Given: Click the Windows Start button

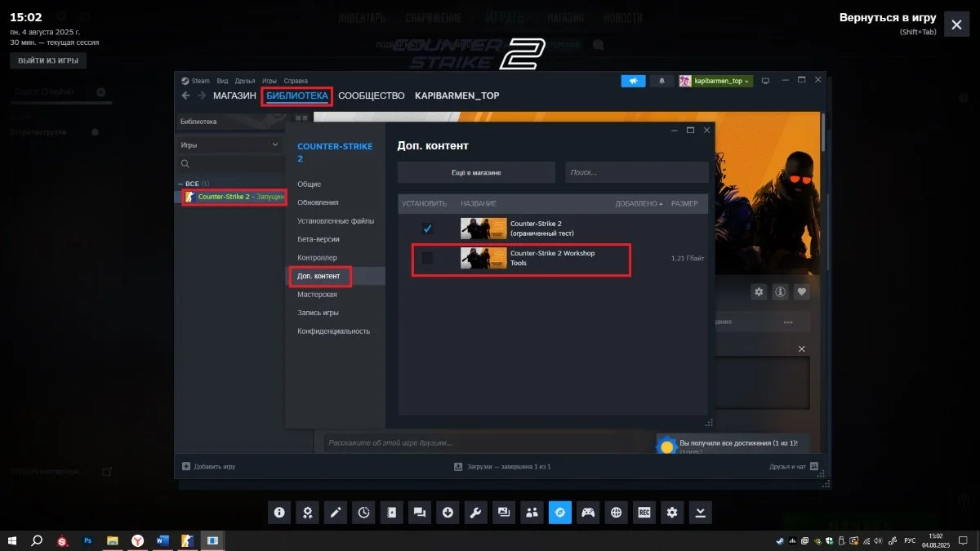Looking at the screenshot, I should click(13, 540).
